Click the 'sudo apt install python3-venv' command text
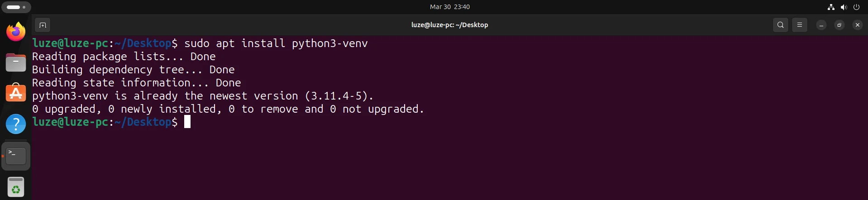 click(x=276, y=43)
